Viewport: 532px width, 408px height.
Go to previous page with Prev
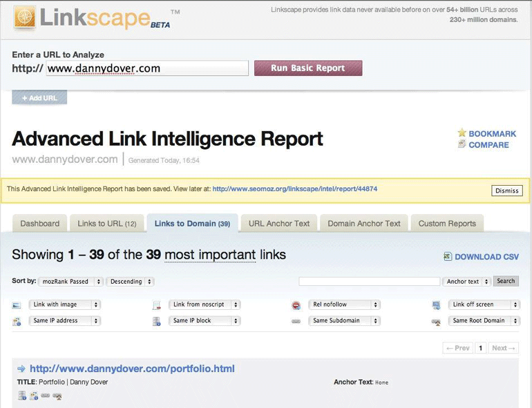pos(457,348)
